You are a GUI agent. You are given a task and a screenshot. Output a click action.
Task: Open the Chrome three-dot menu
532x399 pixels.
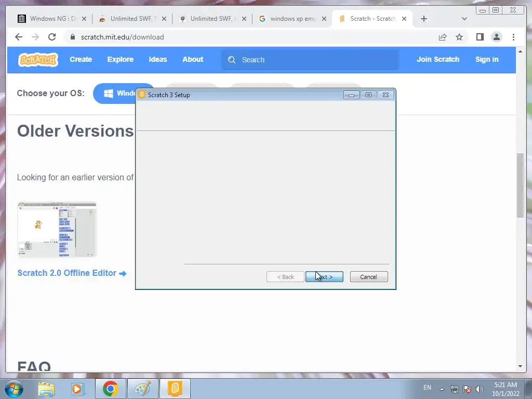tap(513, 37)
